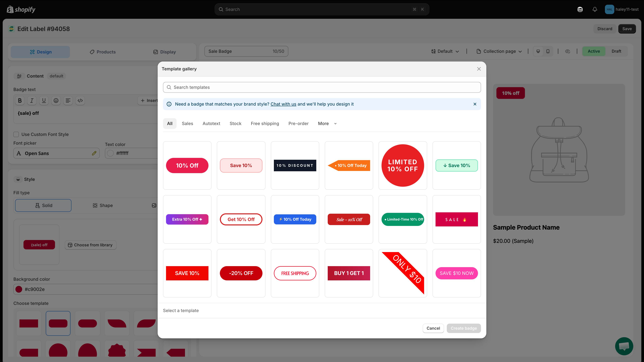This screenshot has width=644, height=362.
Task: Follow the Chat with us link
Action: click(x=283, y=104)
